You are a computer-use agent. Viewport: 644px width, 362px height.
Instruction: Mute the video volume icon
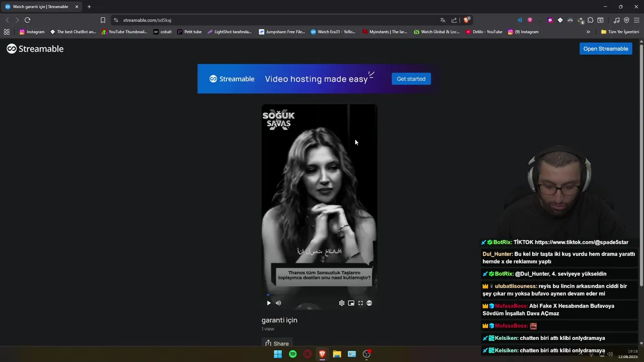click(x=278, y=303)
